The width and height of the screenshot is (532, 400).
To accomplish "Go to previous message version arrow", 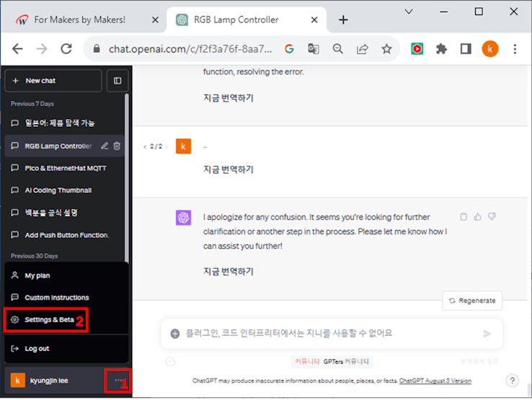I will point(145,146).
